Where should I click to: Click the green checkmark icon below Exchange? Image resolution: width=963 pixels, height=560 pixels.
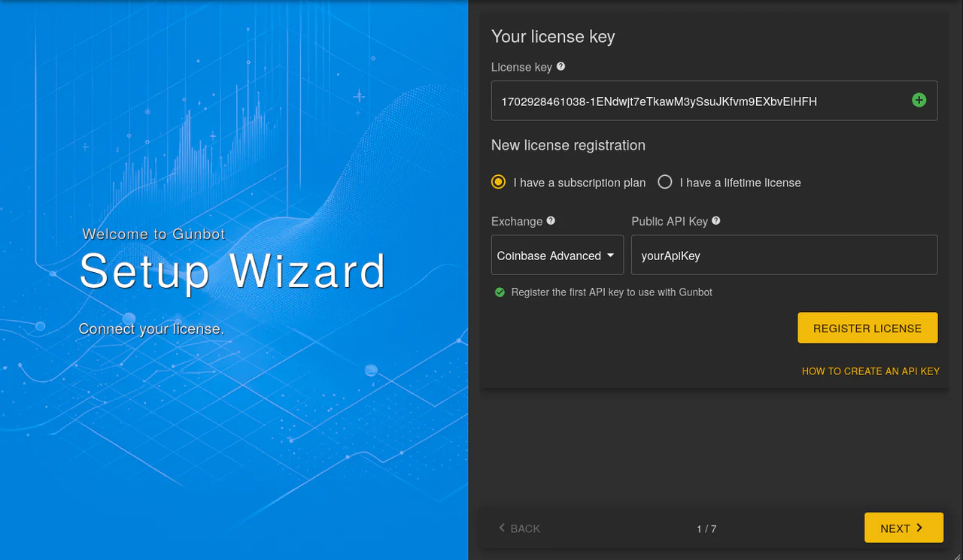pyautogui.click(x=500, y=292)
